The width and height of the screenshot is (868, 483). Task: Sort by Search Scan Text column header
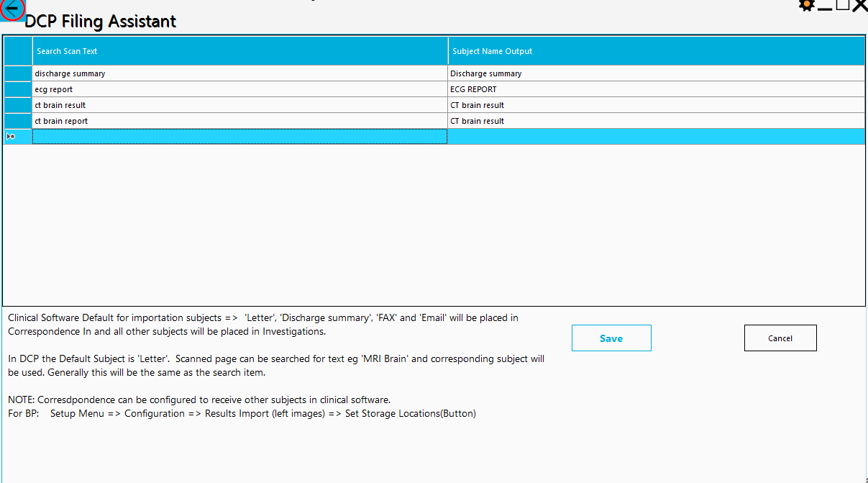239,51
